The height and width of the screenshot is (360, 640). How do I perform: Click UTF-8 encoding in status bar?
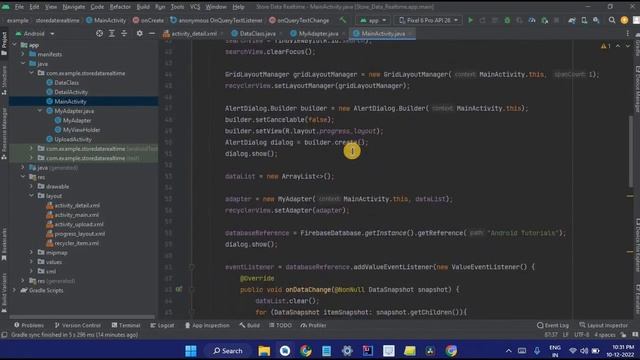(581, 335)
